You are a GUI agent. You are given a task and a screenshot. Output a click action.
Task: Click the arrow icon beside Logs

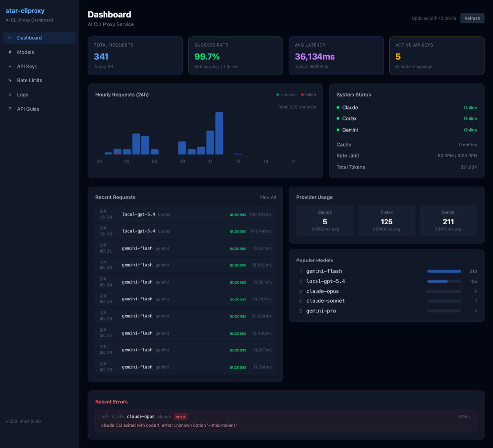pos(10,95)
